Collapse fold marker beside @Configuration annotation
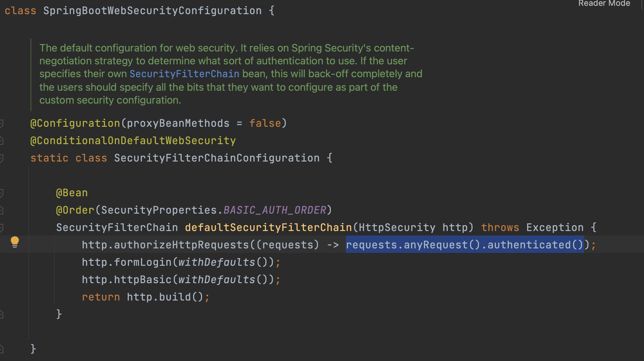 click(x=2, y=124)
